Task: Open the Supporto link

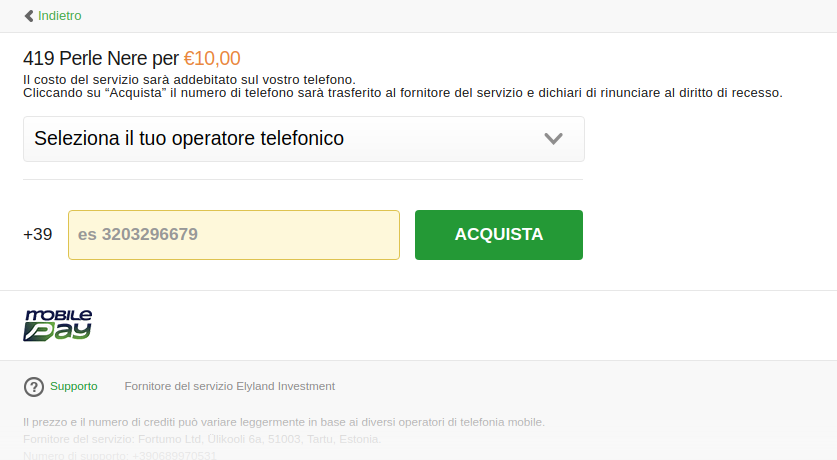Action: coord(74,386)
